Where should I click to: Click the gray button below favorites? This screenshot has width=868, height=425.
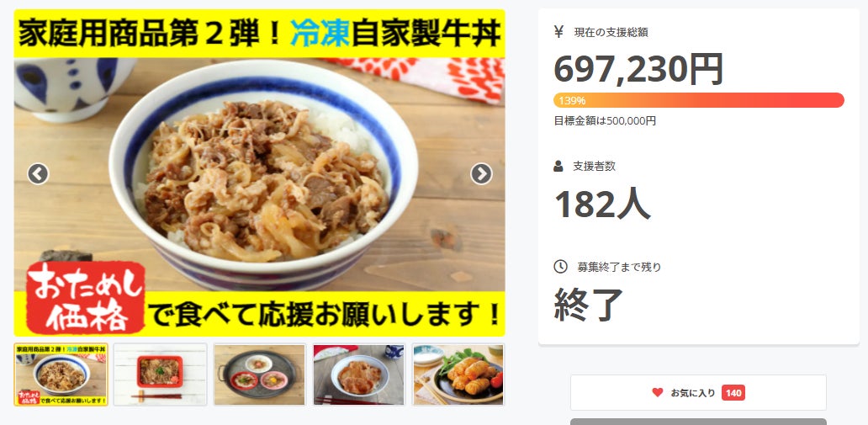pyautogui.click(x=698, y=422)
